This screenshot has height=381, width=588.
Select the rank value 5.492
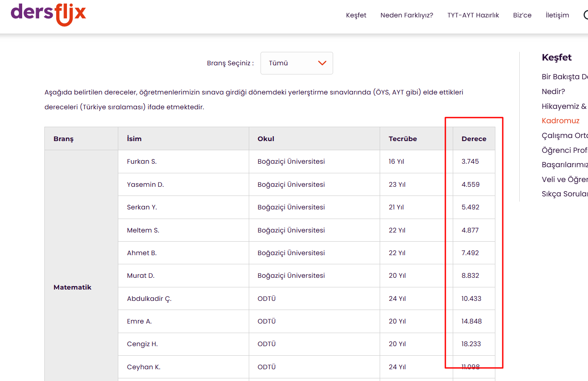[x=471, y=207]
